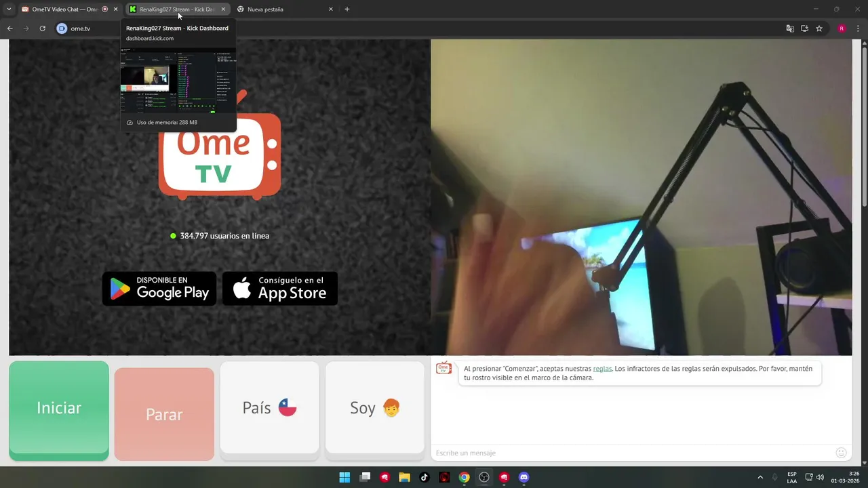This screenshot has height=488, width=868.
Task: Click the Kick tab preview thumbnail
Action: [178, 81]
